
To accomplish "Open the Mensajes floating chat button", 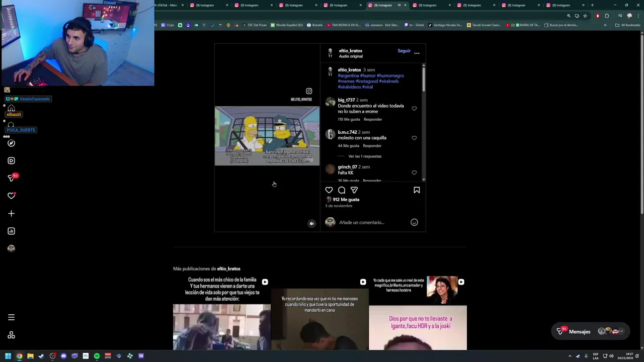I will point(590,331).
